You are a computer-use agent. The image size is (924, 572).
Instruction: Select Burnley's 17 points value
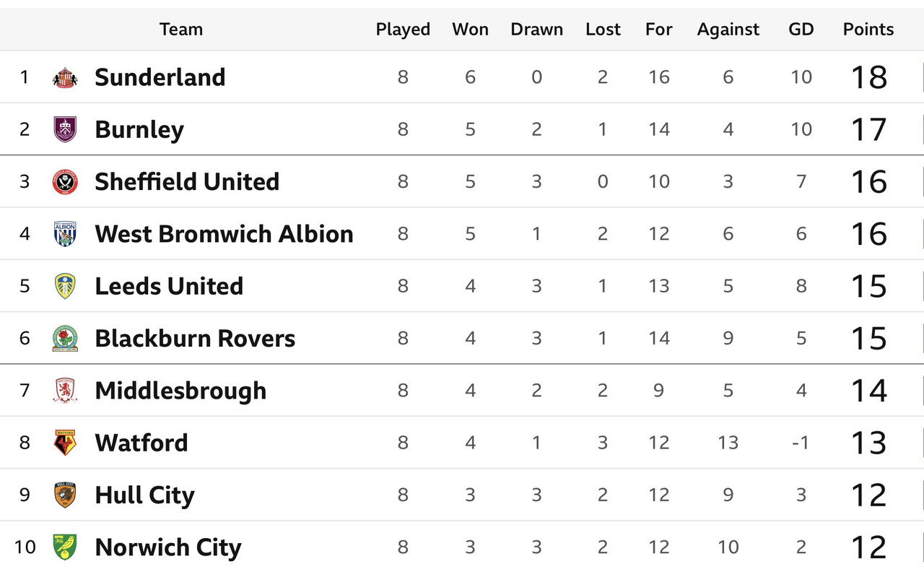868,129
